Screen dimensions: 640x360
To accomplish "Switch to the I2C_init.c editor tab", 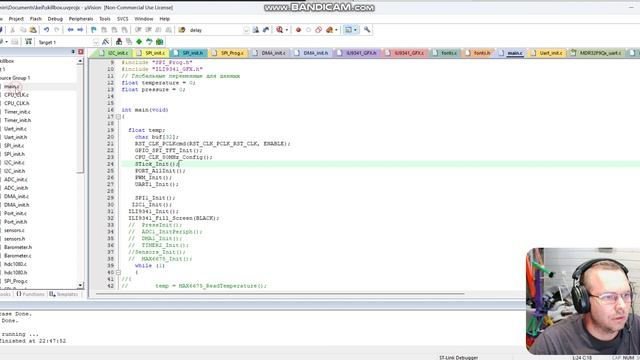I will pos(114,53).
